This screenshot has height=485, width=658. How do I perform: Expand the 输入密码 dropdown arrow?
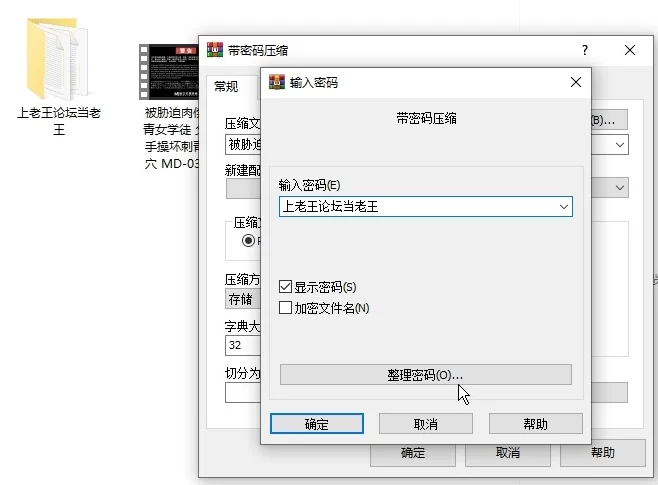tap(564, 207)
